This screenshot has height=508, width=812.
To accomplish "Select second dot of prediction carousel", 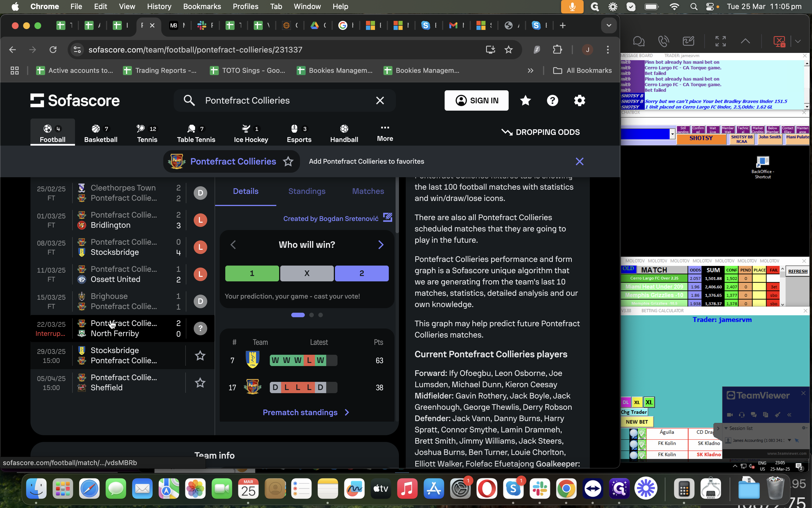I will point(311,315).
